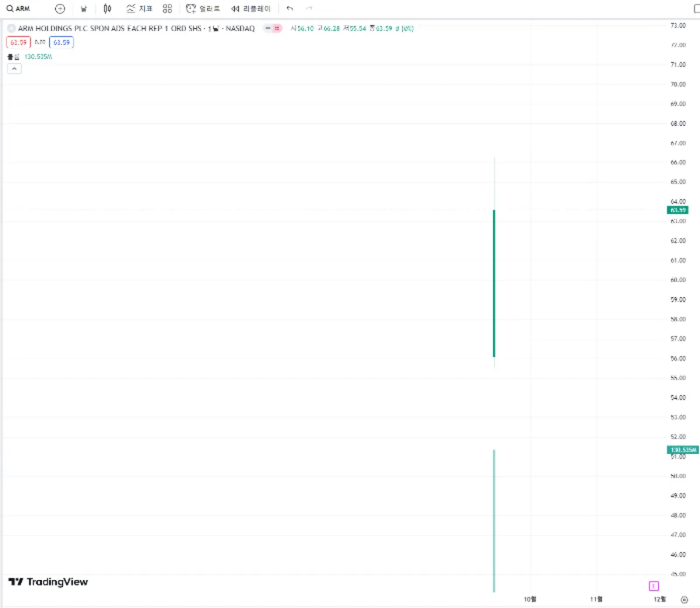
Task: Click the blue buy price button 63.59
Action: point(61,42)
